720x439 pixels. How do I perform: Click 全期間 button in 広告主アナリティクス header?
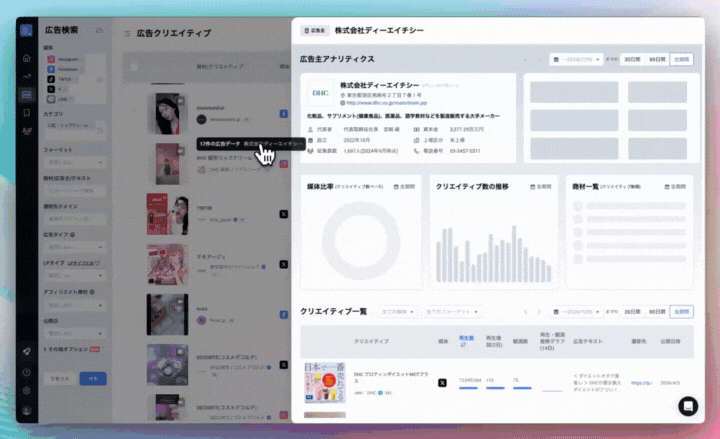(x=681, y=60)
